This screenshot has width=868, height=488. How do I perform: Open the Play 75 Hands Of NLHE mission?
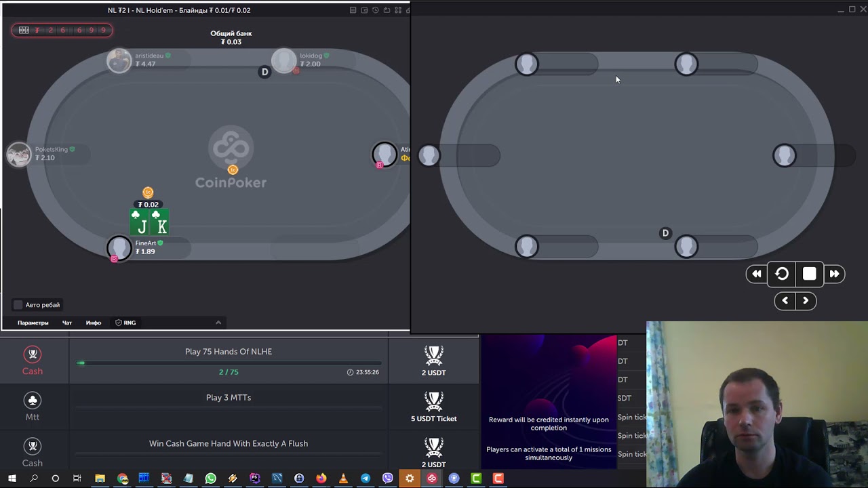[x=229, y=352]
